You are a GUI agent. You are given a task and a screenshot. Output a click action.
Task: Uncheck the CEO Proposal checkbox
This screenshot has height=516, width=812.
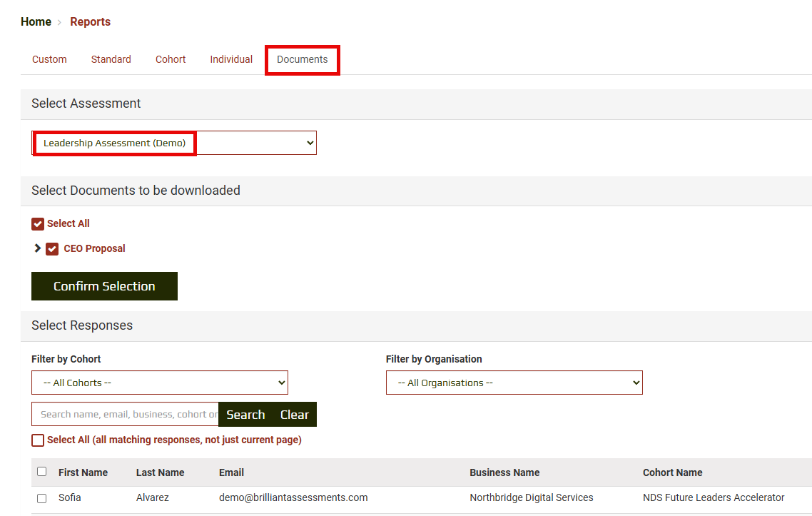52,249
